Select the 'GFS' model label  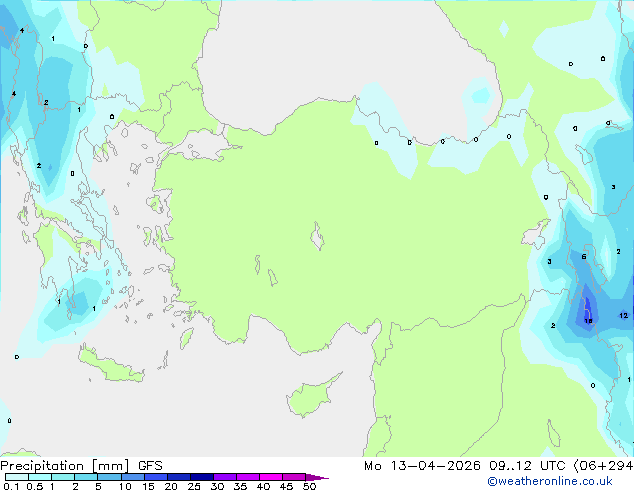150,466
